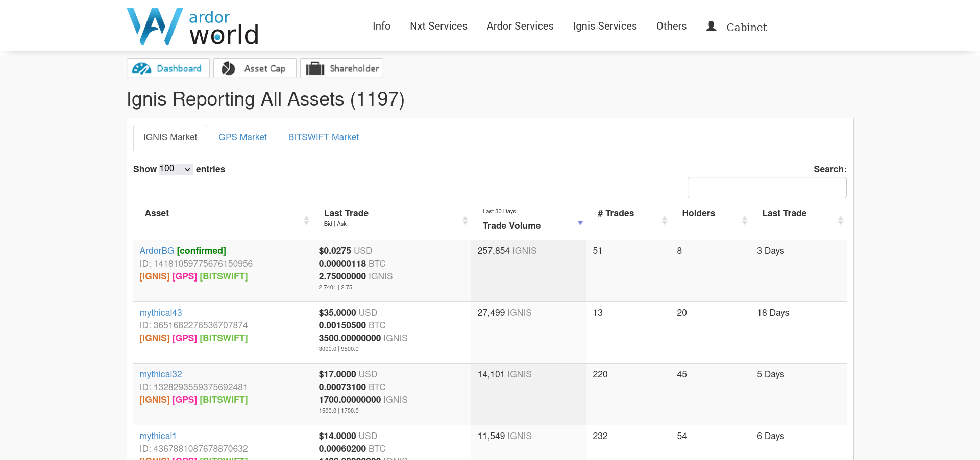Screen dimensions: 980x460
Task: Open the Ardor Services menu
Action: (520, 26)
